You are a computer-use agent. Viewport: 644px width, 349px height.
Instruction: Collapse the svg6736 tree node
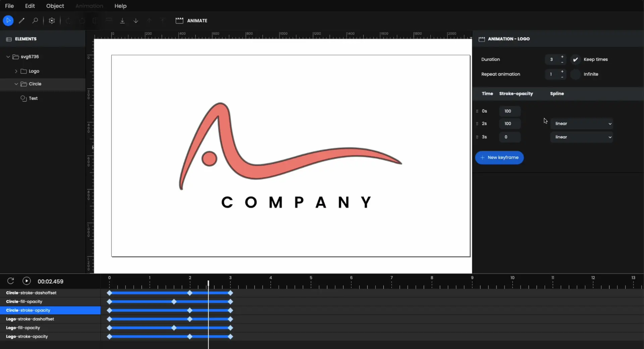(8, 57)
